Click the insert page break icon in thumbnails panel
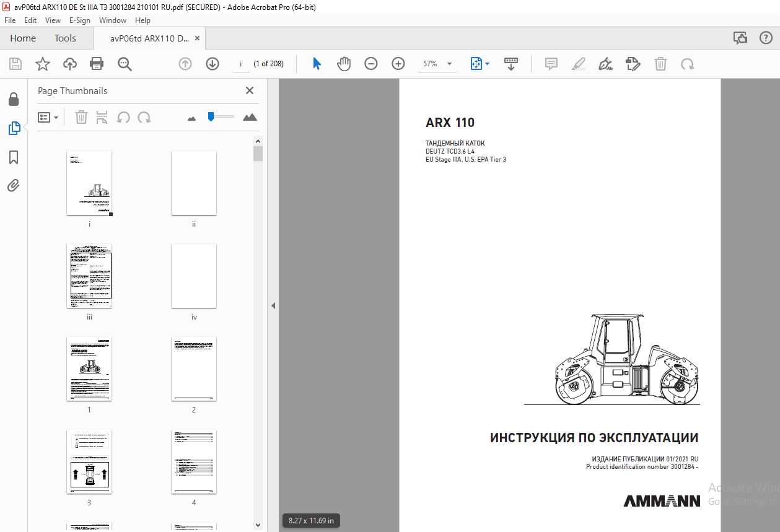780x532 pixels. click(x=102, y=117)
